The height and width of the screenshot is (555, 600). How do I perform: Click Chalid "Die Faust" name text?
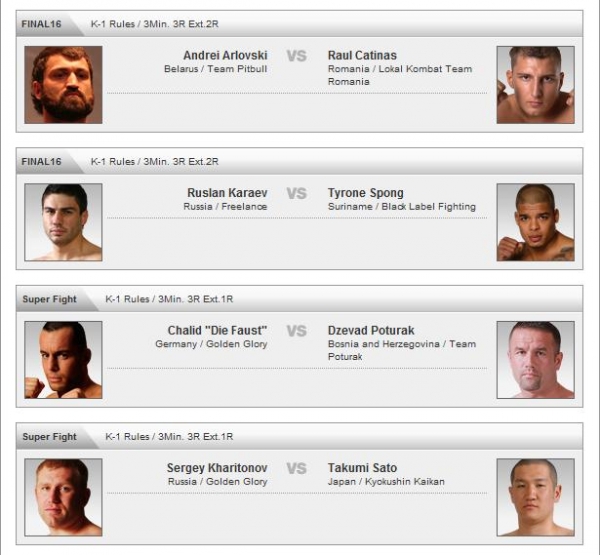tap(217, 331)
